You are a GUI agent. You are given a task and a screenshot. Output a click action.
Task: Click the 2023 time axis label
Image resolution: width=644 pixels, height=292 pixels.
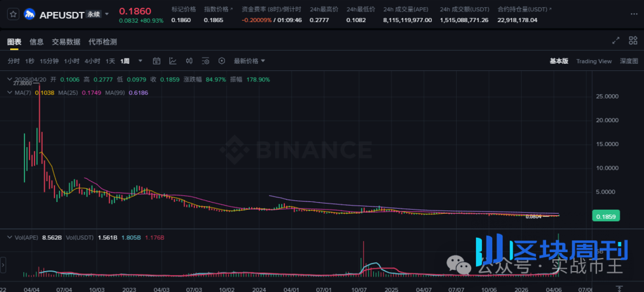[130, 289]
